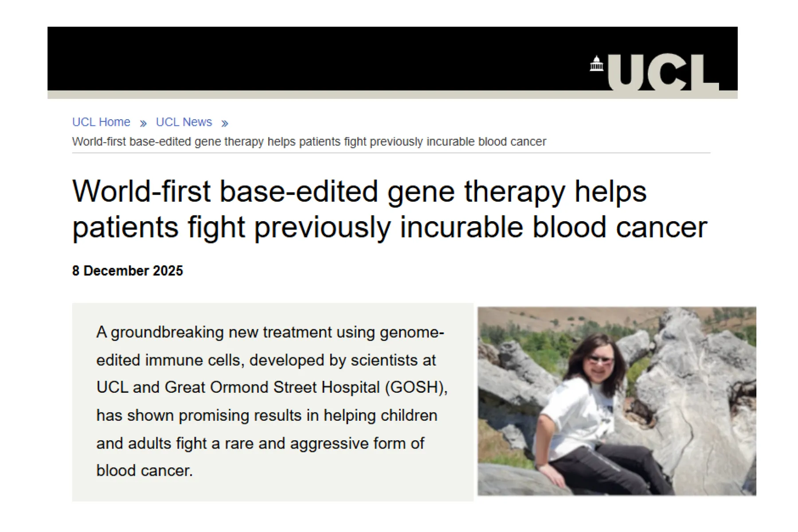Click the black UCL header banner
The image size is (798, 532).
coord(310,60)
